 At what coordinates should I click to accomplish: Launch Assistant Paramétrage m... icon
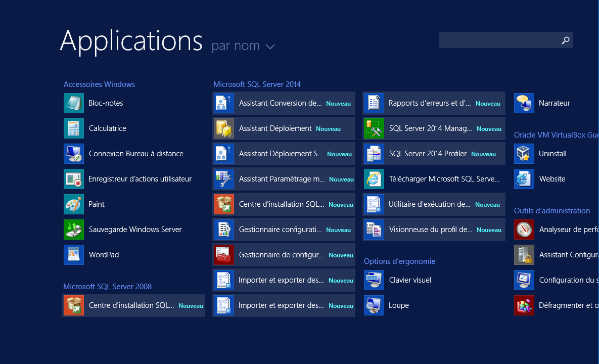(224, 179)
